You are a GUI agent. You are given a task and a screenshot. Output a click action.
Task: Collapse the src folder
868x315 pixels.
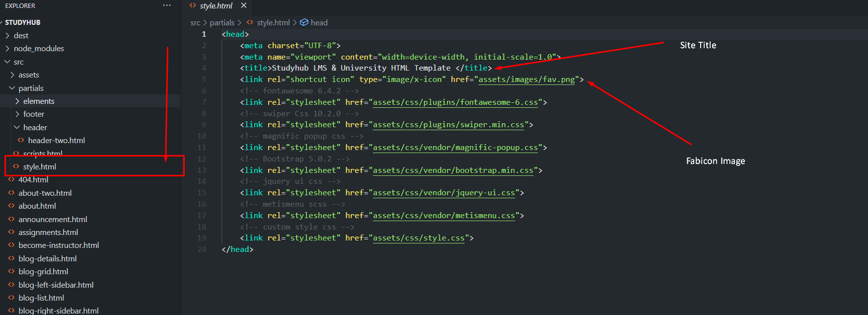tap(18, 62)
